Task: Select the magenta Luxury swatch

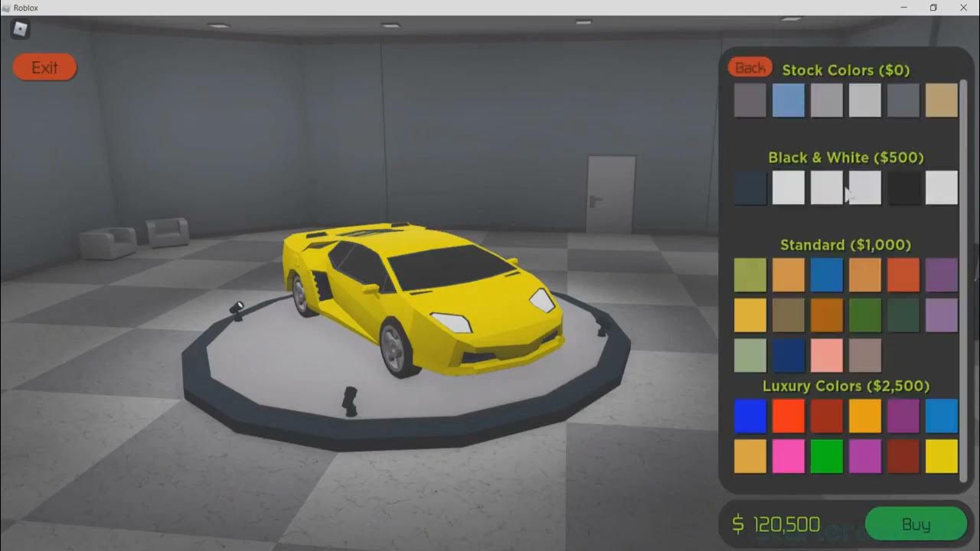Action: (865, 456)
